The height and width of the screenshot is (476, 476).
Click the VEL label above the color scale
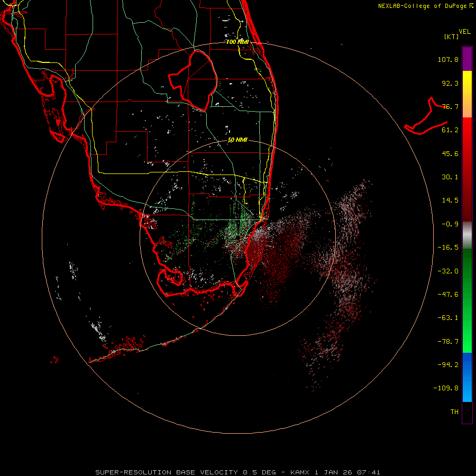(464, 32)
